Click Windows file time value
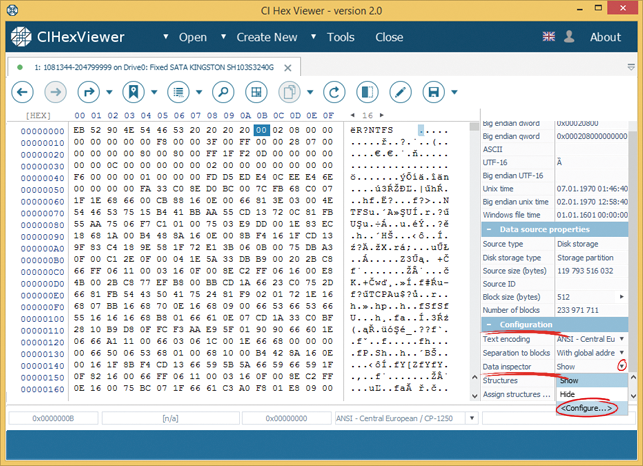The image size is (643, 466). [x=592, y=215]
